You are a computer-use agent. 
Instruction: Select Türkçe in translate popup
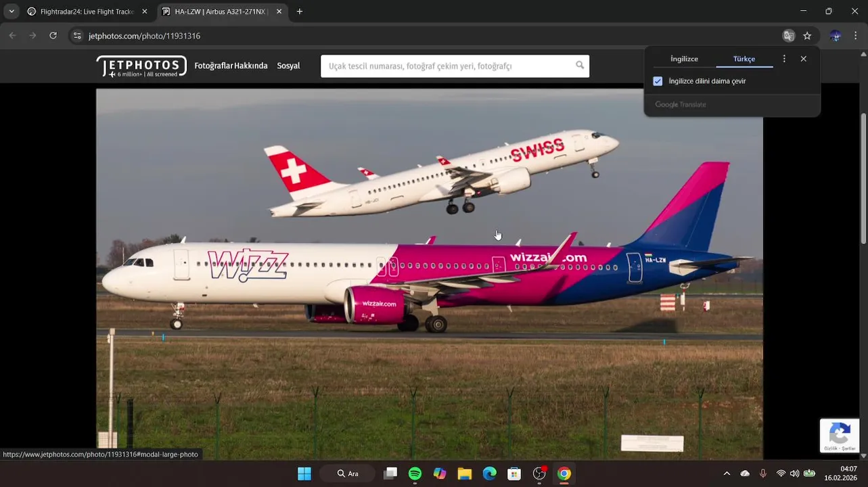click(744, 59)
